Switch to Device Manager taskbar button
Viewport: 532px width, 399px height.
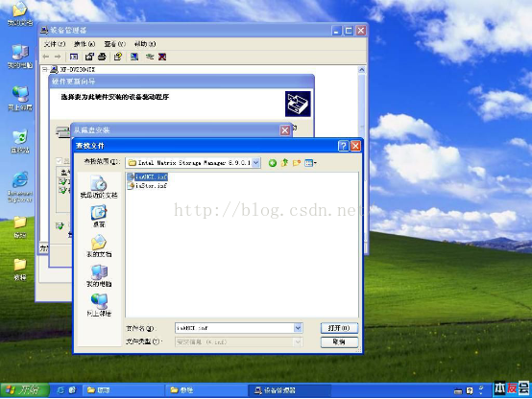289,390
